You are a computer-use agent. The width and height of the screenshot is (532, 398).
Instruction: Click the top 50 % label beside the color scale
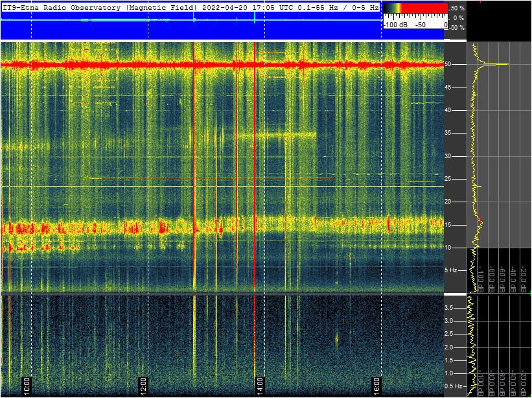[457, 8]
